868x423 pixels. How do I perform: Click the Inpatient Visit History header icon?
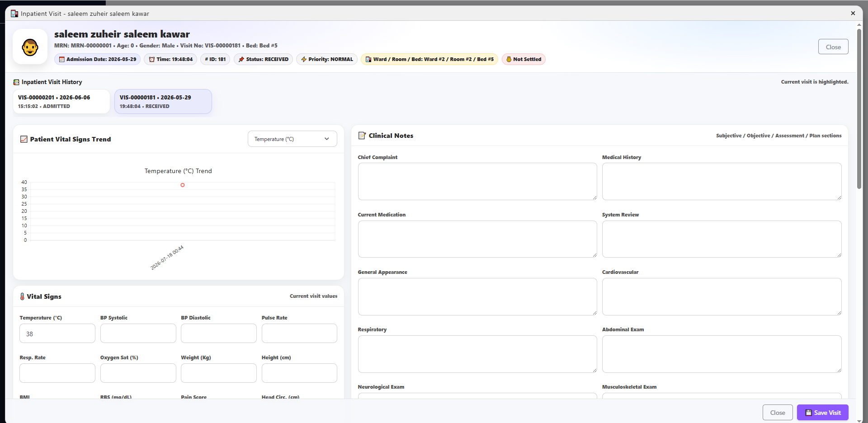coord(16,82)
